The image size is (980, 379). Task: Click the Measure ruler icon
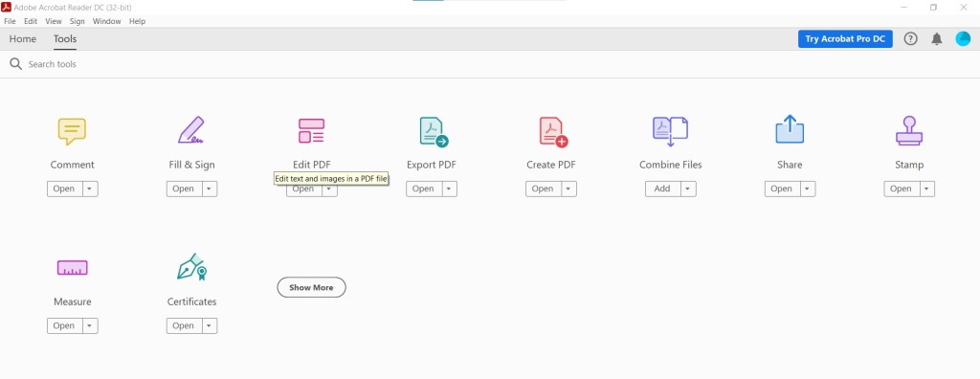coord(73,268)
